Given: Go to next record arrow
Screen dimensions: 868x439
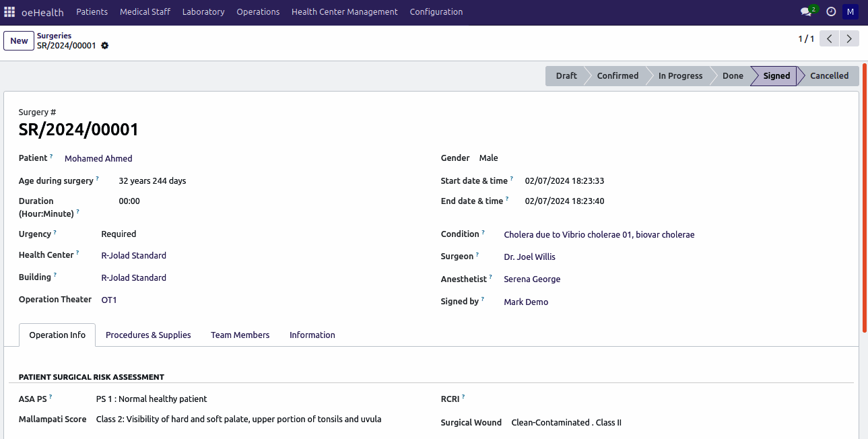Looking at the screenshot, I should coord(850,39).
